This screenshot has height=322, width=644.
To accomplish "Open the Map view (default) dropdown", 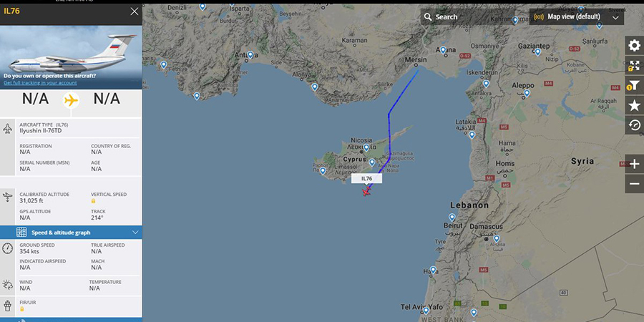I will click(x=577, y=17).
